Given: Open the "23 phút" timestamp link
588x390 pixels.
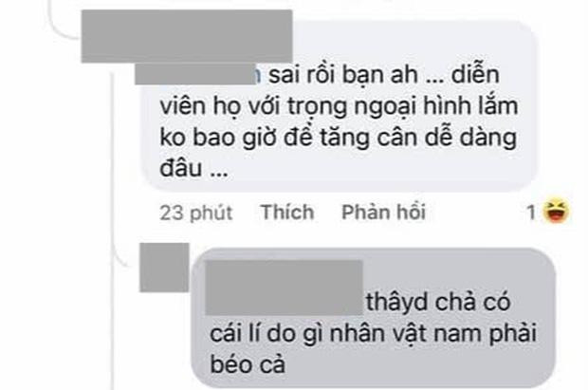Looking at the screenshot, I should click(196, 213).
